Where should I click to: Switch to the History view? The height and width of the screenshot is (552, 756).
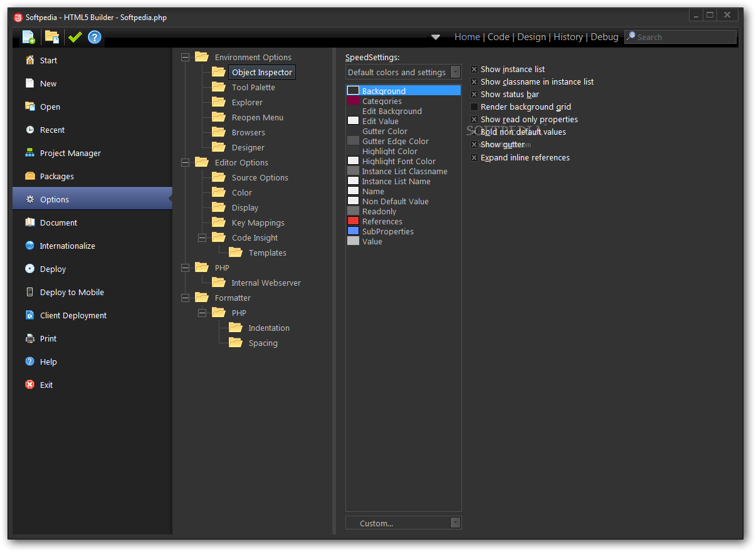tap(568, 37)
